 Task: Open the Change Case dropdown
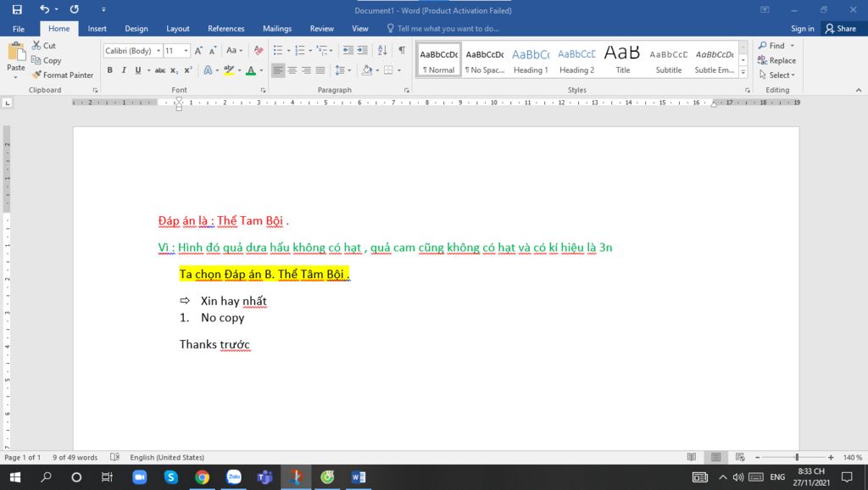234,50
